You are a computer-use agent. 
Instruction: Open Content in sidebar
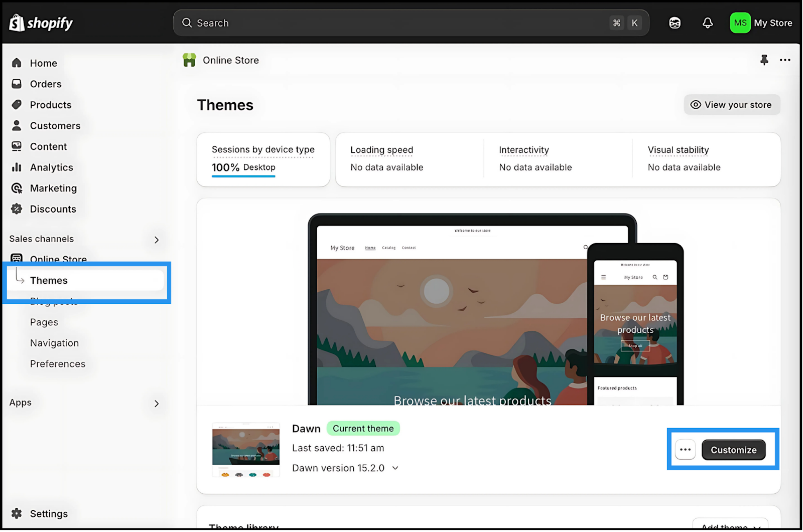[49, 146]
